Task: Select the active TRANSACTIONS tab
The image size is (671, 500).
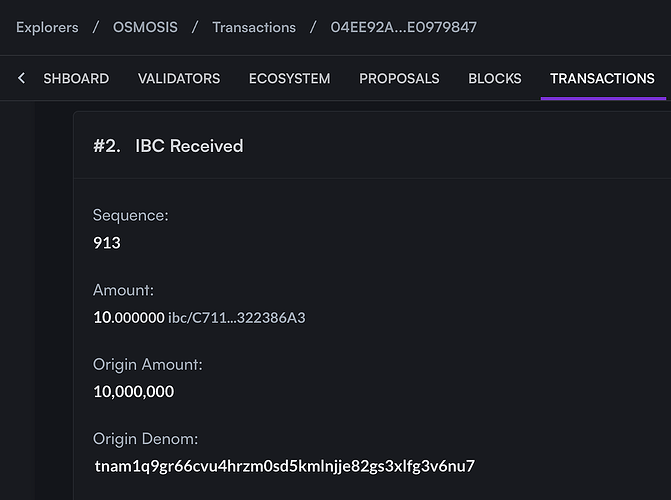Action: coord(602,78)
